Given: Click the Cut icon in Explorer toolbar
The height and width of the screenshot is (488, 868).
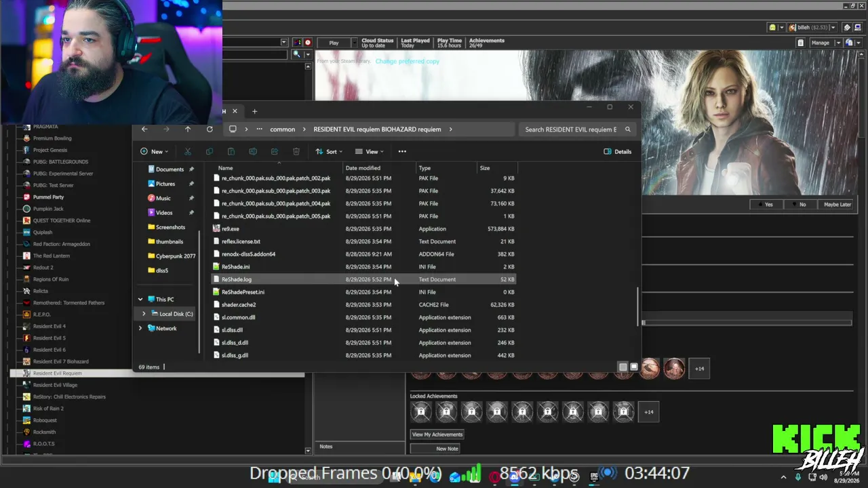Looking at the screenshot, I should [x=188, y=152].
